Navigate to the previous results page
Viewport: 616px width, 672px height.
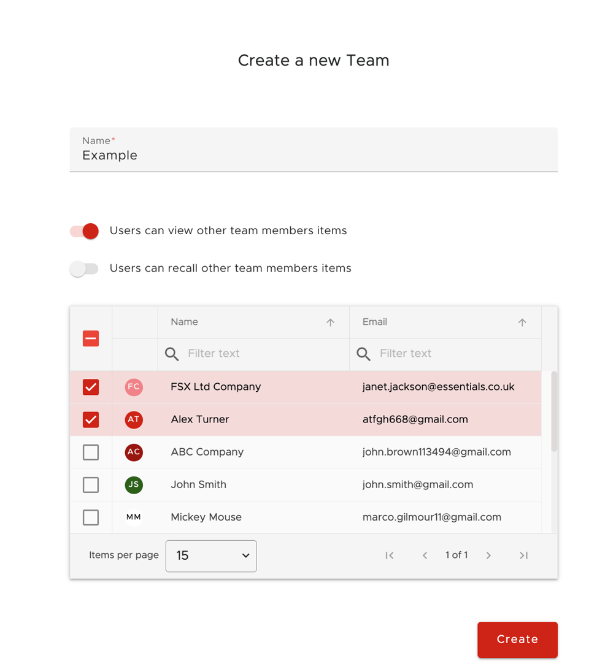(x=425, y=556)
